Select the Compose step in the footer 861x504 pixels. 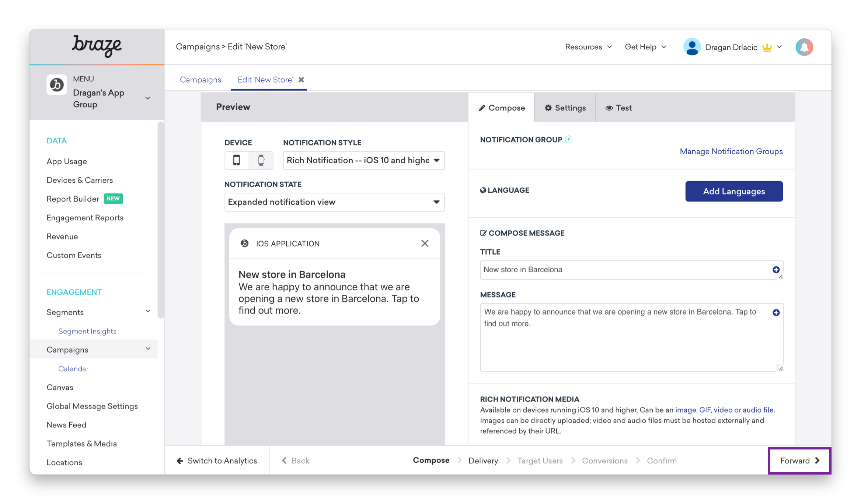(x=431, y=461)
